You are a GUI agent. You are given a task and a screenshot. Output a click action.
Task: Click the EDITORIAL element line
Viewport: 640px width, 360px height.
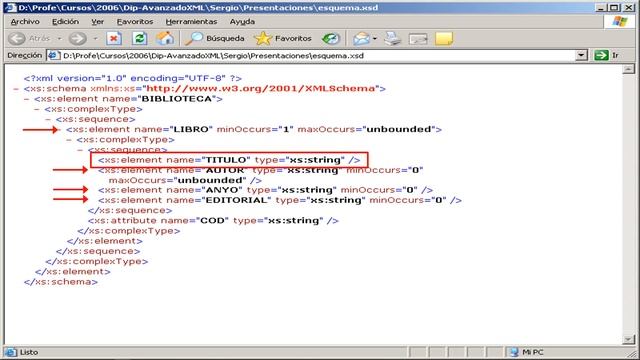[280, 200]
